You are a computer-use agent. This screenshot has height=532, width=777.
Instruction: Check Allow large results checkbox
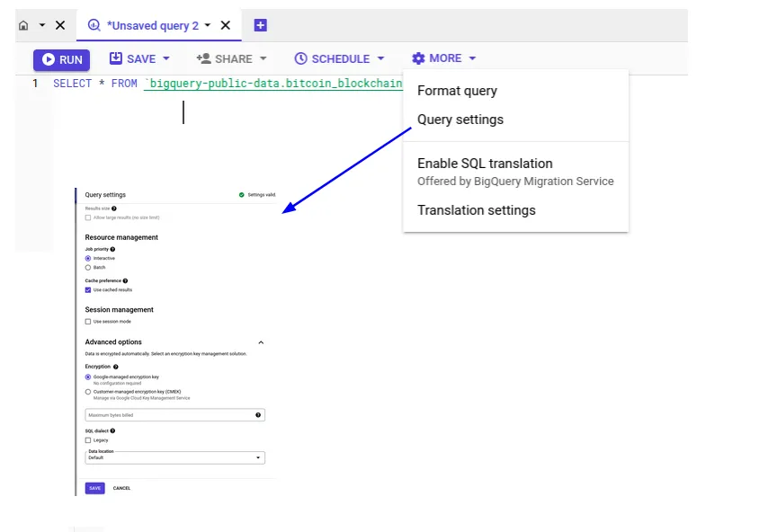point(88,217)
